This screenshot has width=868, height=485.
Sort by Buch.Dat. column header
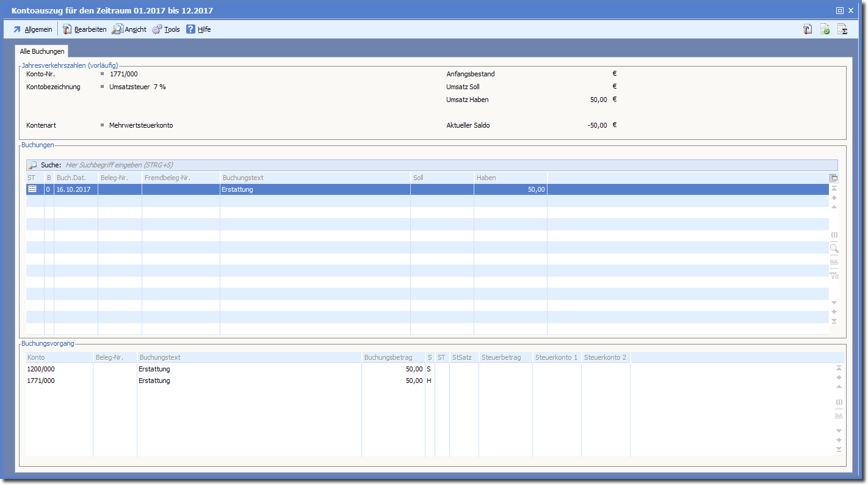point(76,178)
